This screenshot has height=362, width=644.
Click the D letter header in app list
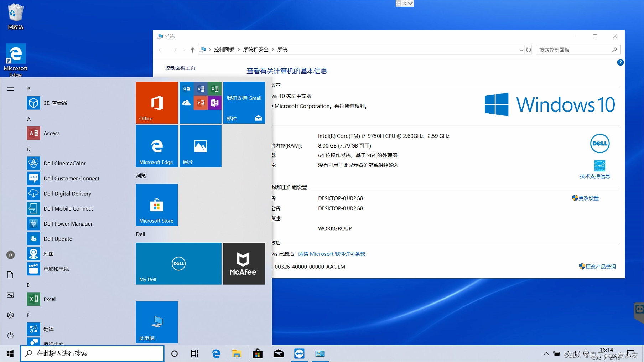pyautogui.click(x=28, y=149)
